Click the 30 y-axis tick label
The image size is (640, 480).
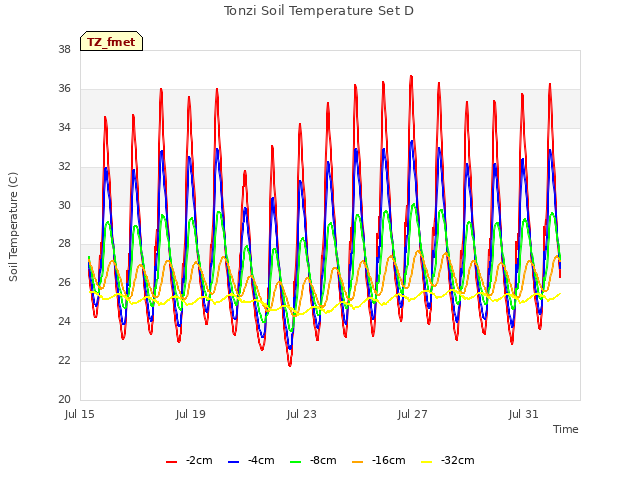click(x=64, y=205)
